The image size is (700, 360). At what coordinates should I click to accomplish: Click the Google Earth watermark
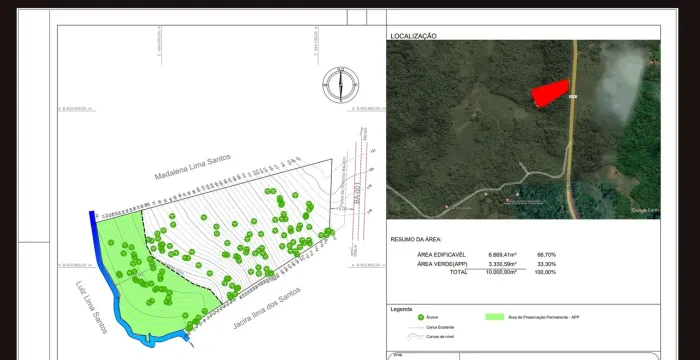tap(645, 210)
